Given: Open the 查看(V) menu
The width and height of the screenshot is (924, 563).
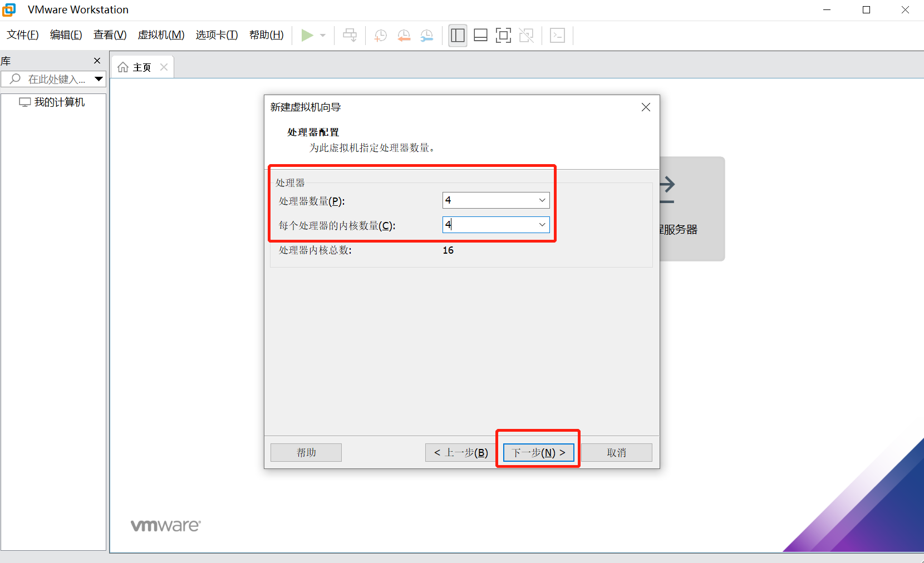Looking at the screenshot, I should pos(110,35).
